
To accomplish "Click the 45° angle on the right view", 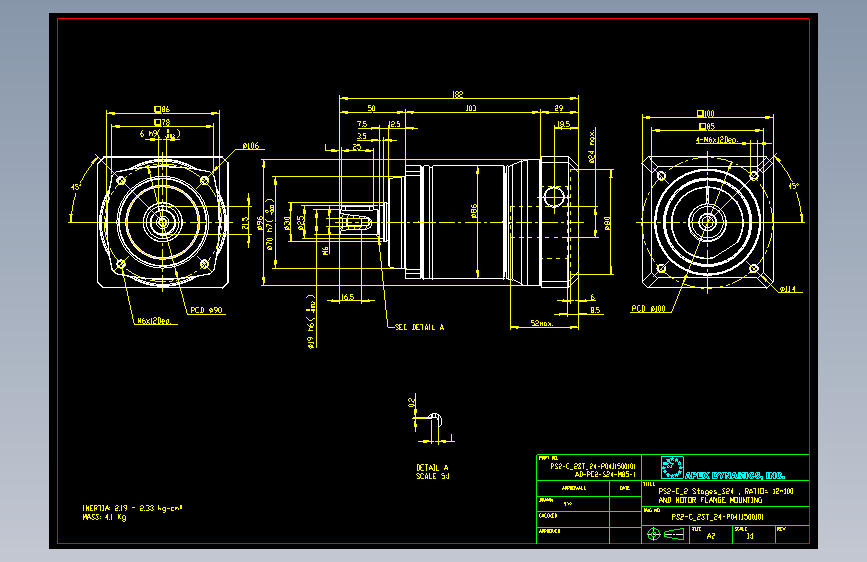I will (793, 186).
